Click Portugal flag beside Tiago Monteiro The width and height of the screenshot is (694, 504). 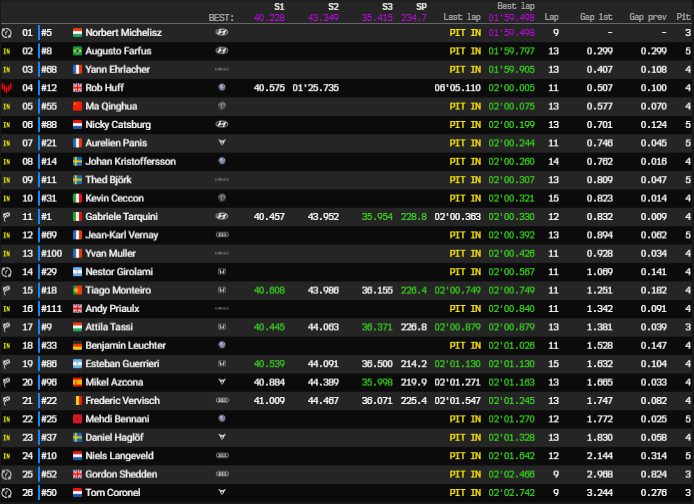pyautogui.click(x=77, y=290)
